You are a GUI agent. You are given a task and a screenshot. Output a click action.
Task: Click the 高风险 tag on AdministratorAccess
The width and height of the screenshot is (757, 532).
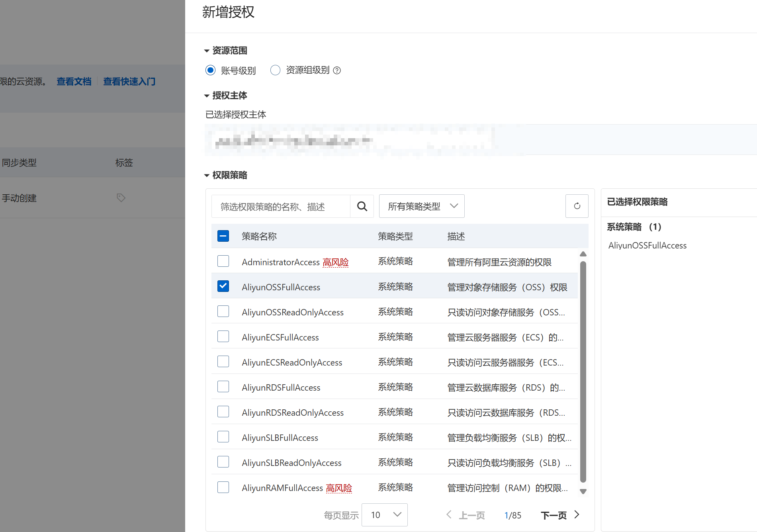336,262
